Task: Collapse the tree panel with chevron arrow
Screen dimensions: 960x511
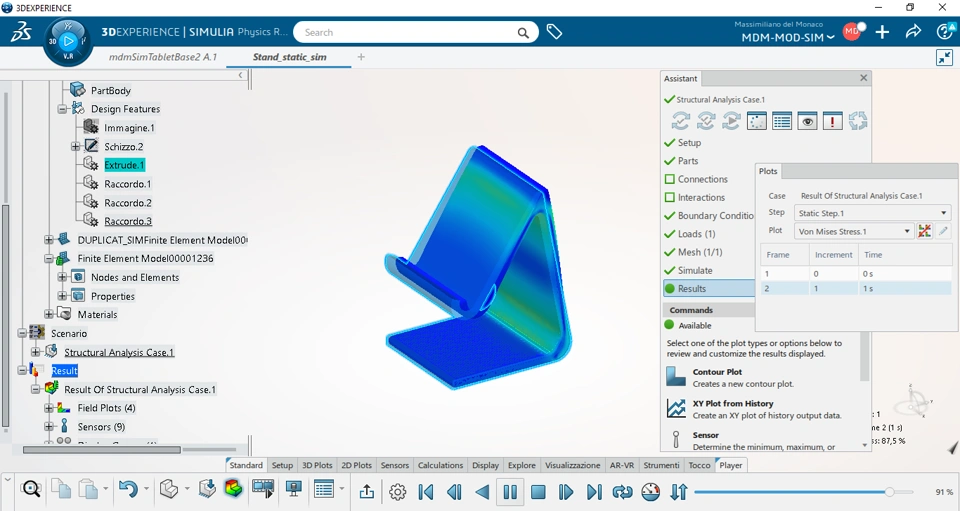Action: point(241,75)
